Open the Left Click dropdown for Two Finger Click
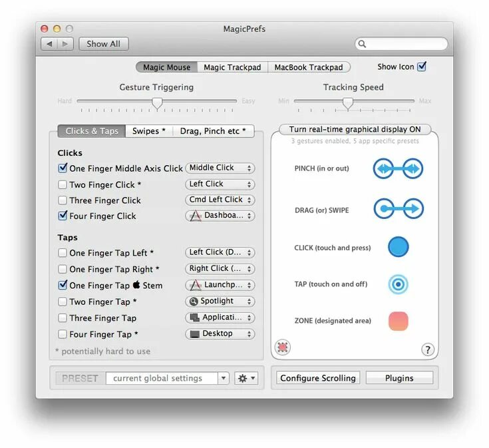 (x=220, y=184)
